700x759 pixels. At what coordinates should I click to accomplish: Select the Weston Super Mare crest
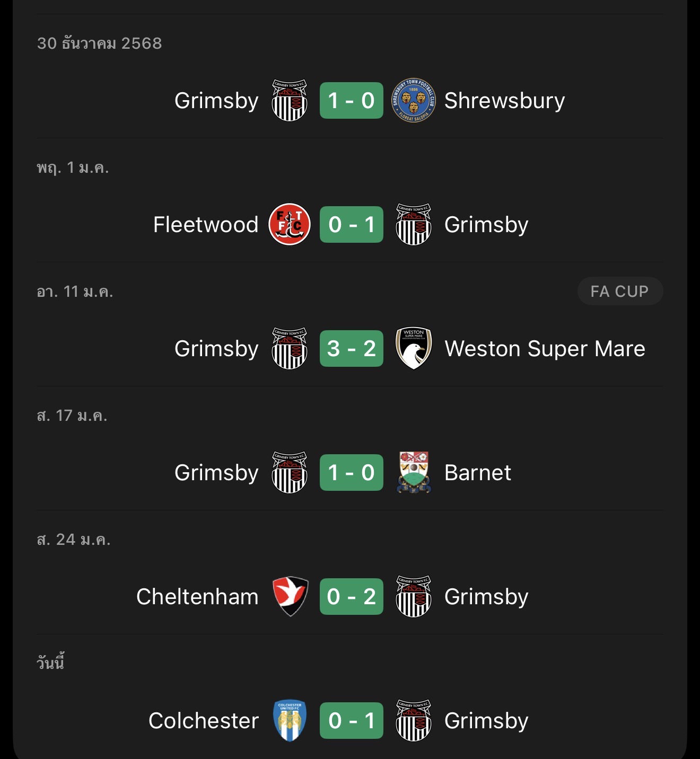(x=413, y=348)
